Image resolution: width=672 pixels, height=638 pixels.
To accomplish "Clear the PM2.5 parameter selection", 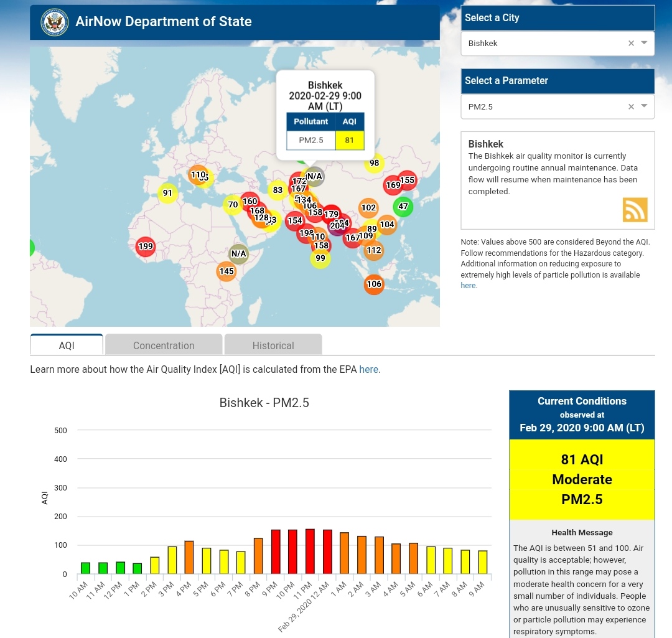I will tap(631, 106).
